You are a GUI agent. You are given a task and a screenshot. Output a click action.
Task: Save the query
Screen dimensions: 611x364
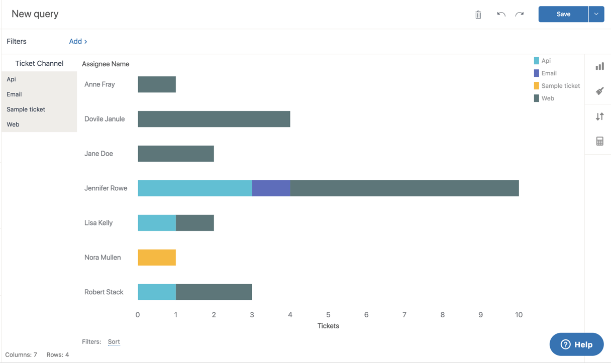click(x=563, y=14)
